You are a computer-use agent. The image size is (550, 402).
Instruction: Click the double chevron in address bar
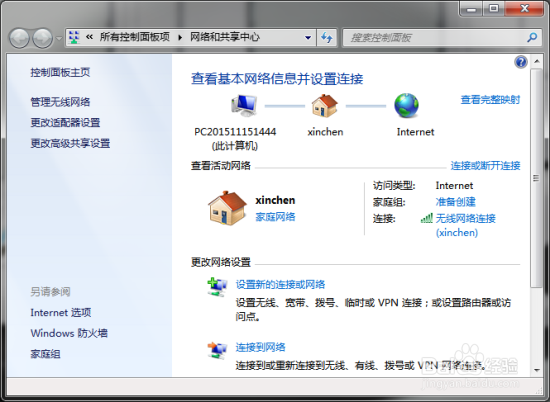[x=89, y=37]
